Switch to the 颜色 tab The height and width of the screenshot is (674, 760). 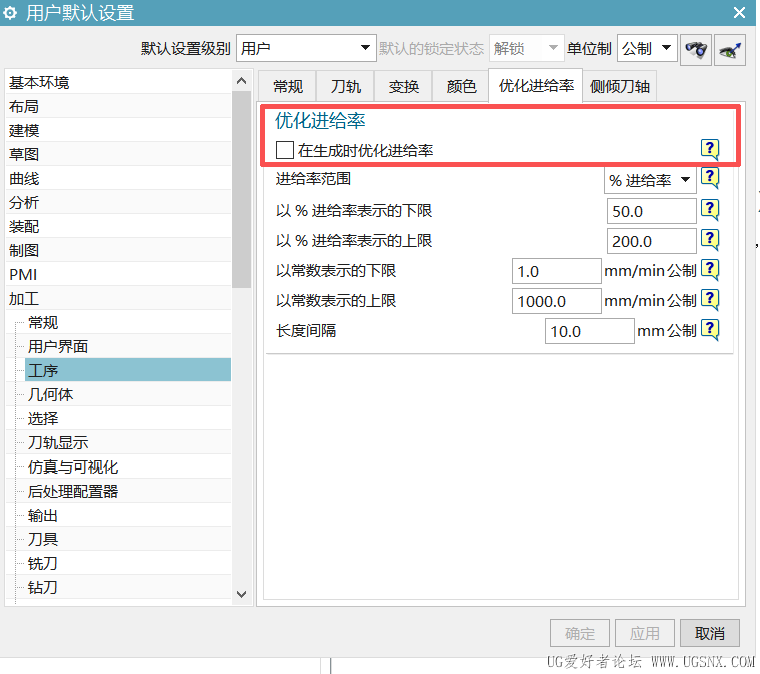(461, 87)
